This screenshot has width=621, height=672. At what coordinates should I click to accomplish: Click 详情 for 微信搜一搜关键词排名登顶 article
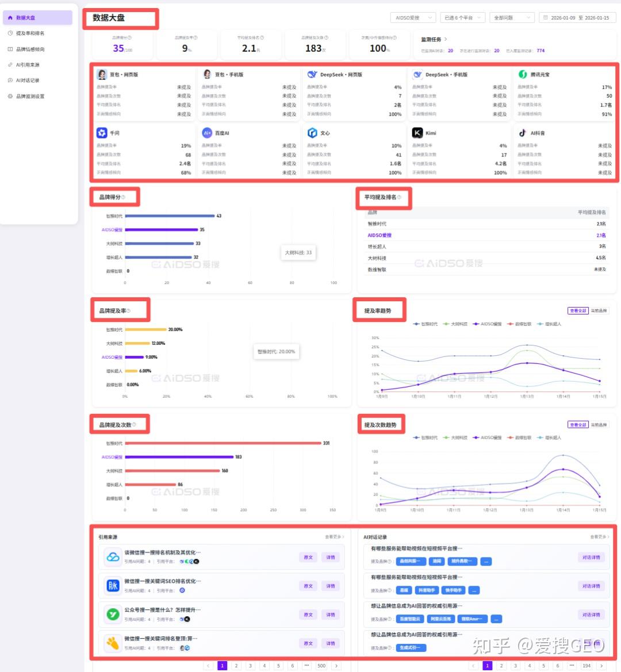point(331,643)
